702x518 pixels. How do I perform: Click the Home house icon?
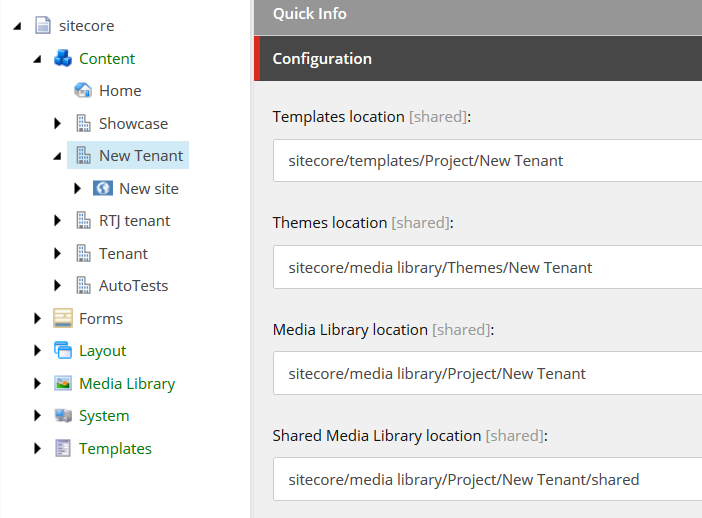click(x=83, y=90)
